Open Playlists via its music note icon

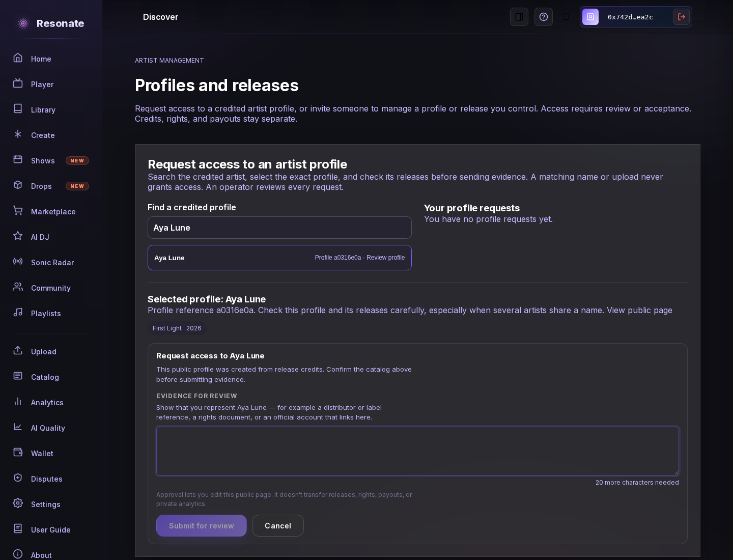pos(18,313)
